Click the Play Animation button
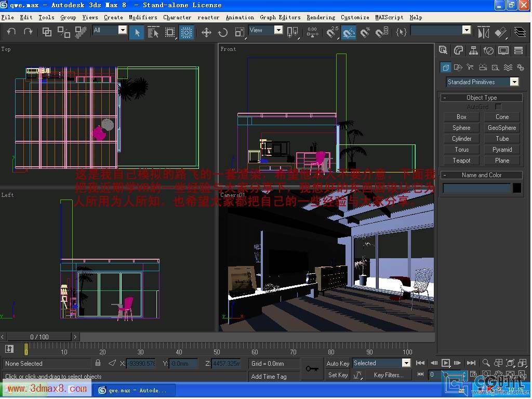Image resolution: width=532 pixels, height=399 pixels. [x=445, y=363]
